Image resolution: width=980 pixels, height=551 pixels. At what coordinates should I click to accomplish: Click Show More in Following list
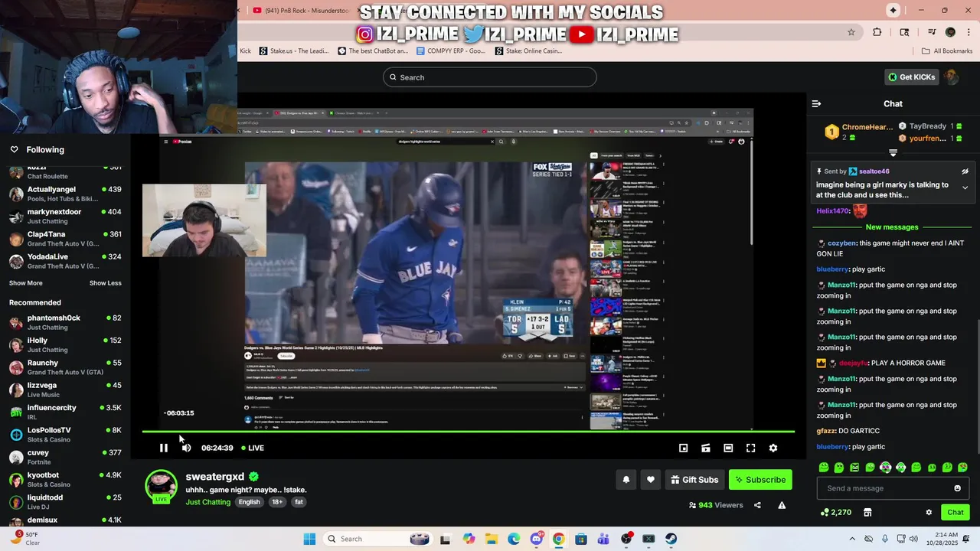coord(25,283)
